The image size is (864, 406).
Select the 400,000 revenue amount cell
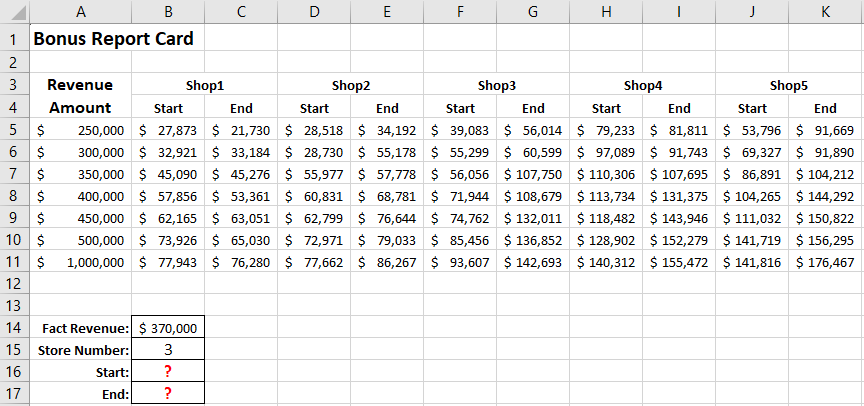[x=80, y=196]
